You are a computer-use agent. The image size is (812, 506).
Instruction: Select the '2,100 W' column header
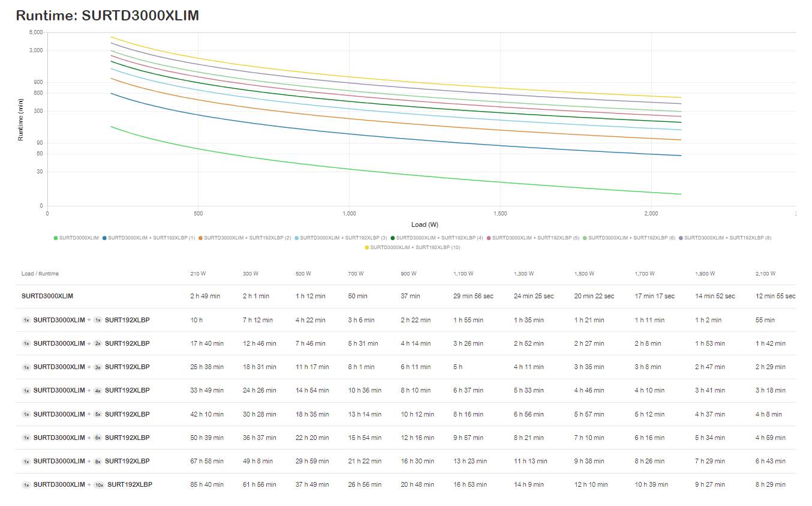[765, 274]
